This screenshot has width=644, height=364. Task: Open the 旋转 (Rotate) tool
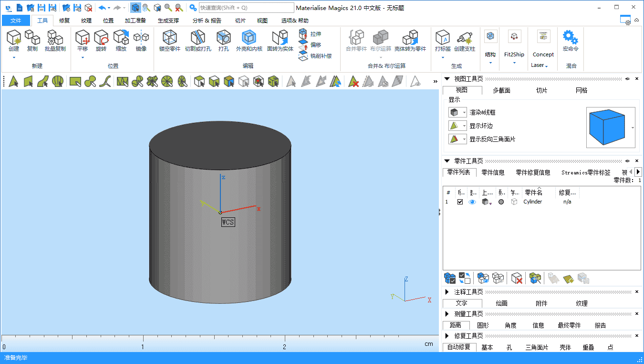pos(101,38)
